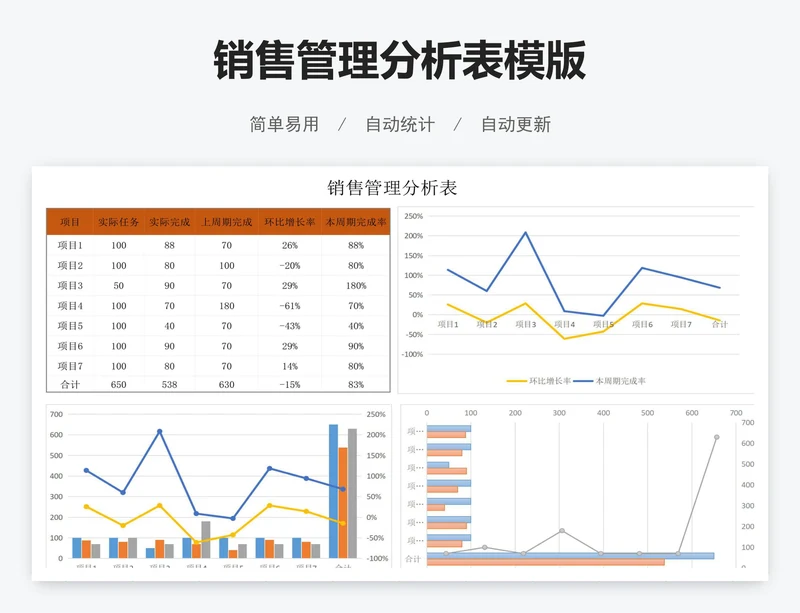Click the 合计 row label in table
Viewport: 800px width, 613px height.
(x=70, y=384)
